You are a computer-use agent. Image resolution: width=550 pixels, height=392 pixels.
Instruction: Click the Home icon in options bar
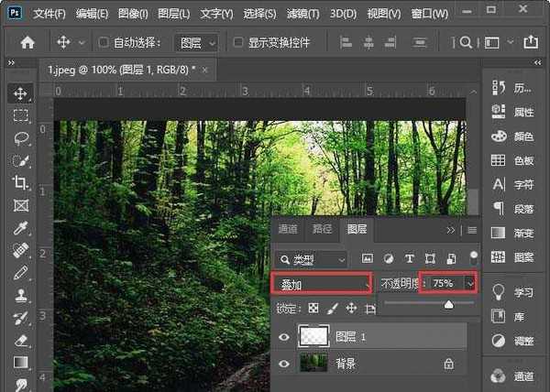pos(27,42)
